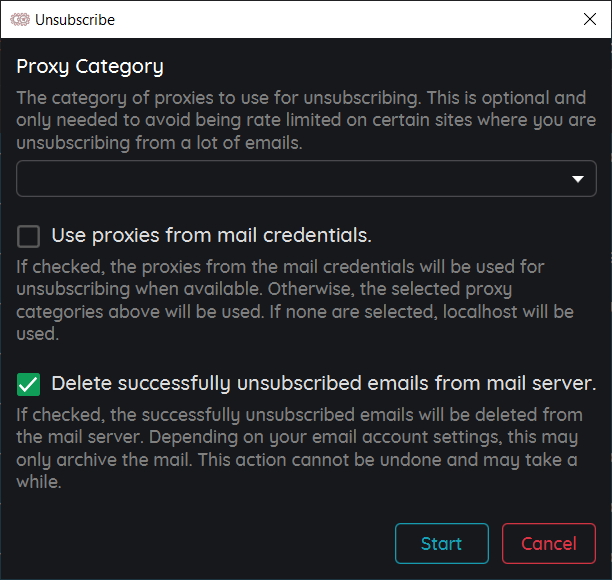Click the 'Proxy Category' heading
Screen dimensions: 612x580
pos(90,67)
